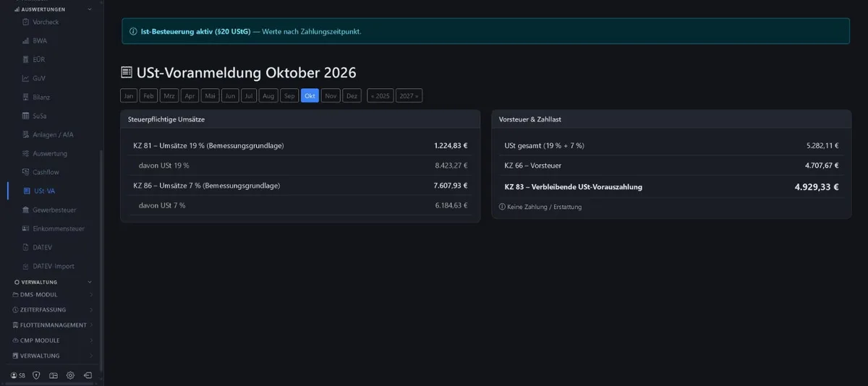Click the amount 6.184,63 €

(451, 205)
